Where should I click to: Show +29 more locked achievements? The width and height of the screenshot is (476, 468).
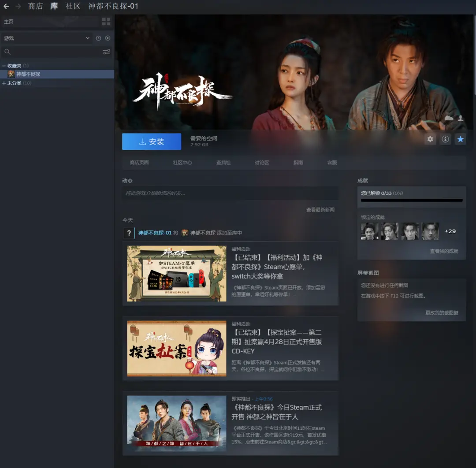point(450,231)
